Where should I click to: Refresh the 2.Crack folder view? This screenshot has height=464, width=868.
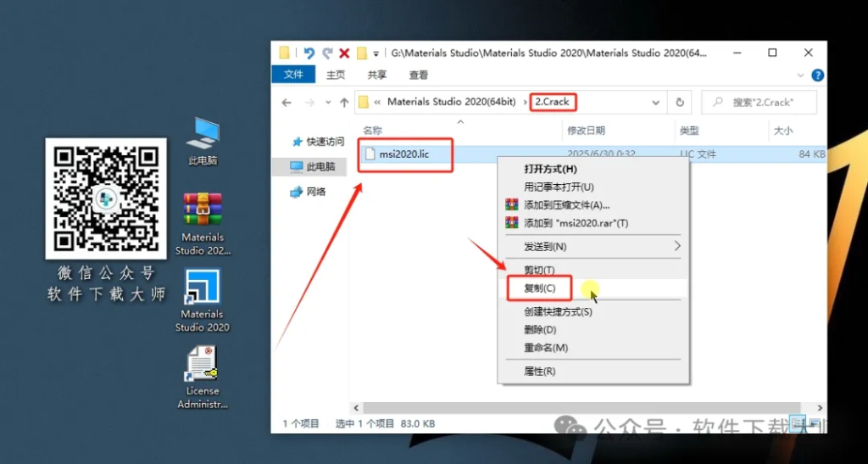tap(680, 103)
